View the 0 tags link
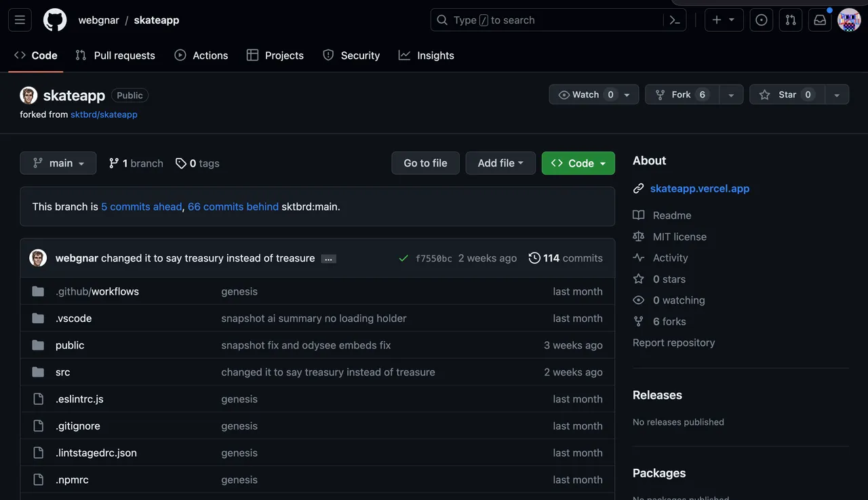Image resolution: width=868 pixels, height=500 pixels. 197,163
